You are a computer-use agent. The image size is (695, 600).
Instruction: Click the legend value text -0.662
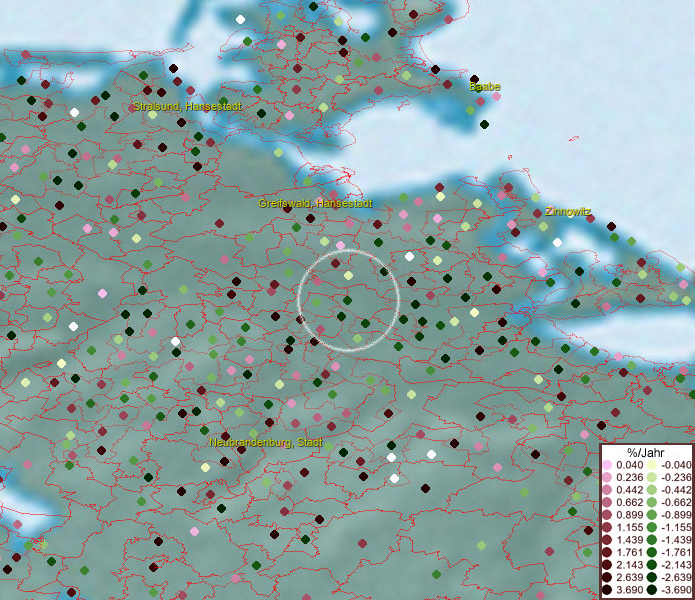676,503
